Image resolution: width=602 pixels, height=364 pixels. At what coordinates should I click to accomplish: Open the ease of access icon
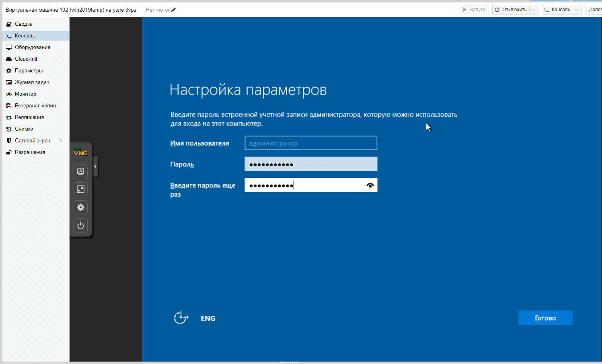(x=181, y=318)
